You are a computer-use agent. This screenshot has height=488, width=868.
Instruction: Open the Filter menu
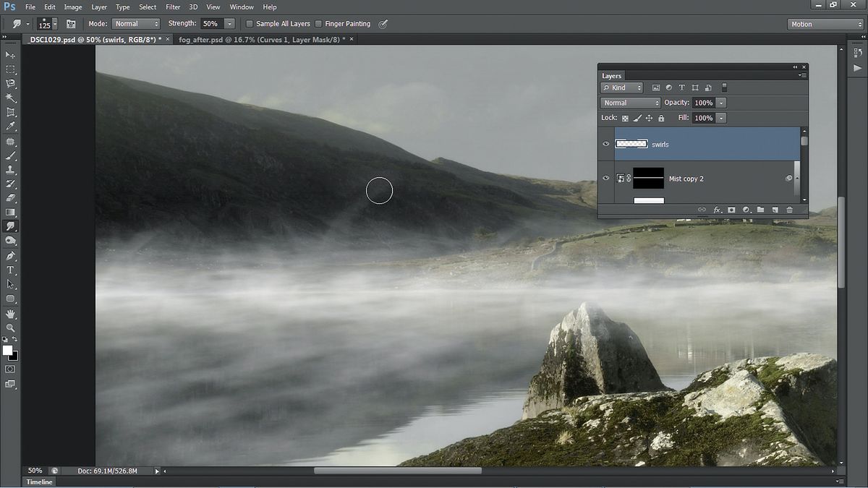point(173,7)
